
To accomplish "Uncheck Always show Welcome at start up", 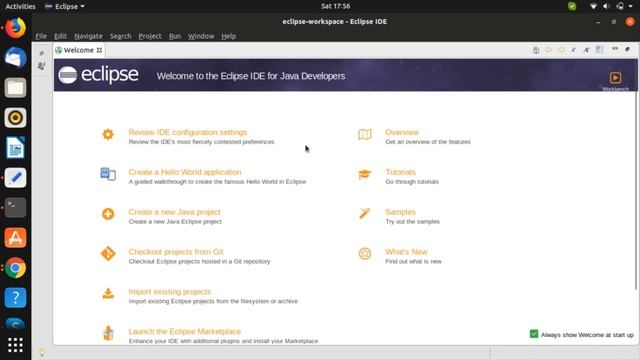I will 534,334.
